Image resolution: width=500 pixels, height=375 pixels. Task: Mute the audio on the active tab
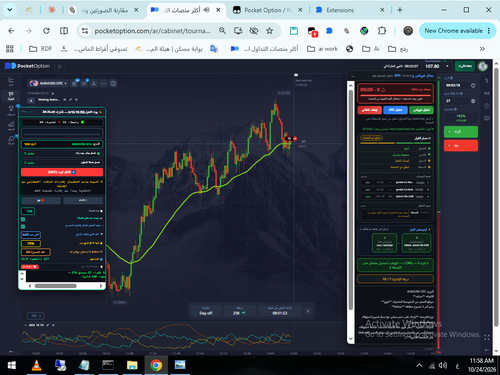pos(207,10)
